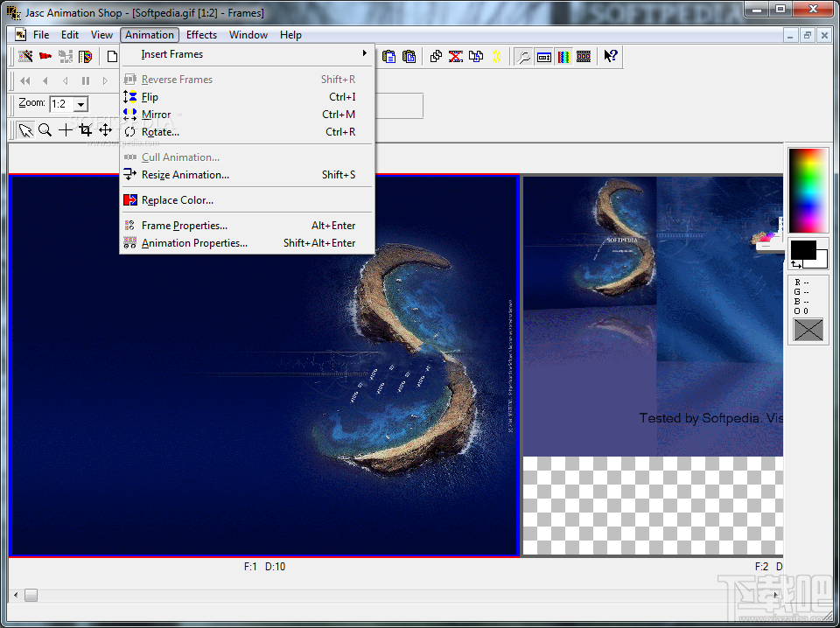Viewport: 840px width, 628px height.
Task: Click the Delete Frames icon with red X
Action: click(x=455, y=56)
